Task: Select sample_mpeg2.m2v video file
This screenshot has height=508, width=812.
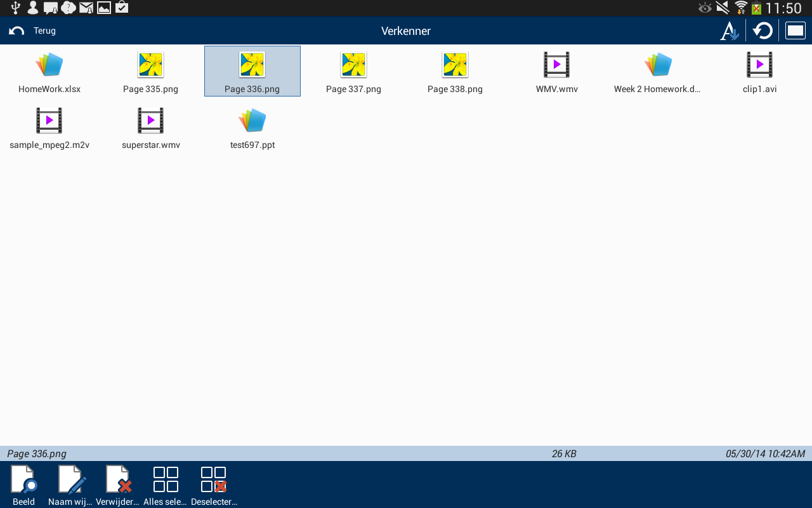Action: coord(49,127)
